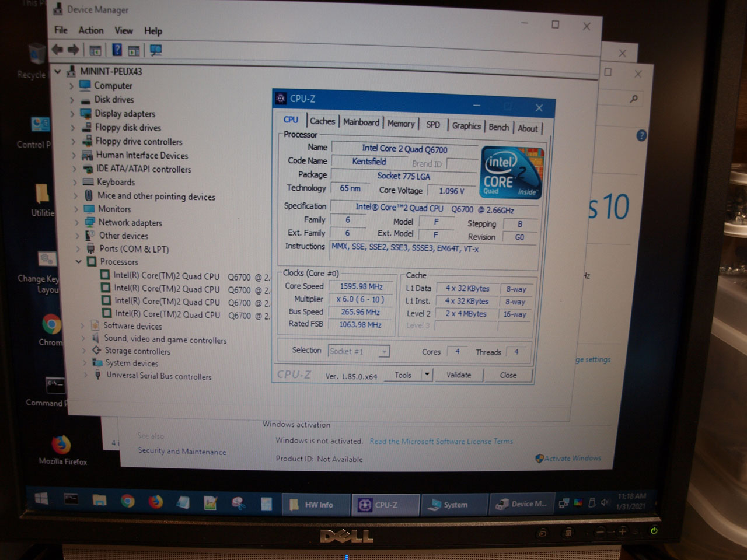Switch to the About tab in CPU-Z
The width and height of the screenshot is (747, 560).
pos(528,128)
